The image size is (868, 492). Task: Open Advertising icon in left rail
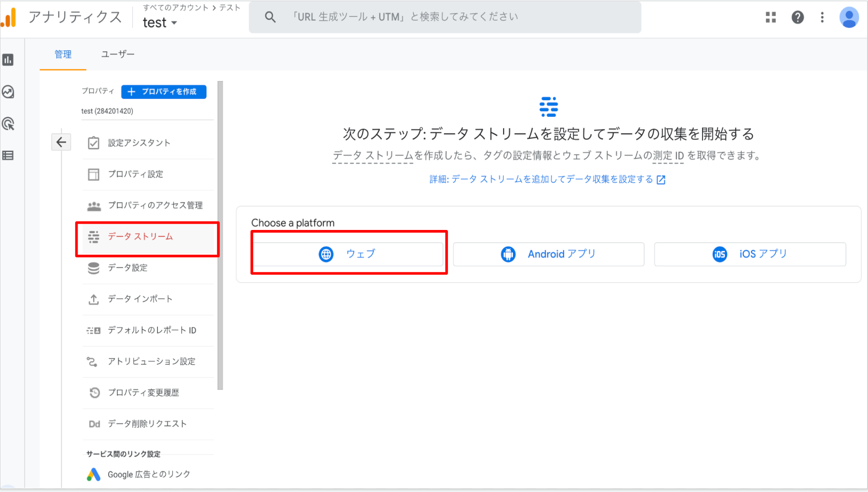pyautogui.click(x=8, y=123)
